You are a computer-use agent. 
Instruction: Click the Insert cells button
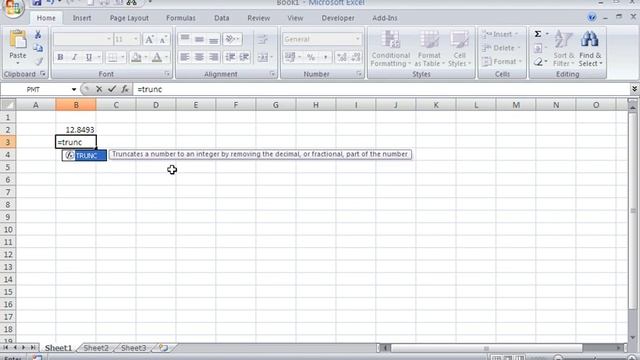click(500, 34)
